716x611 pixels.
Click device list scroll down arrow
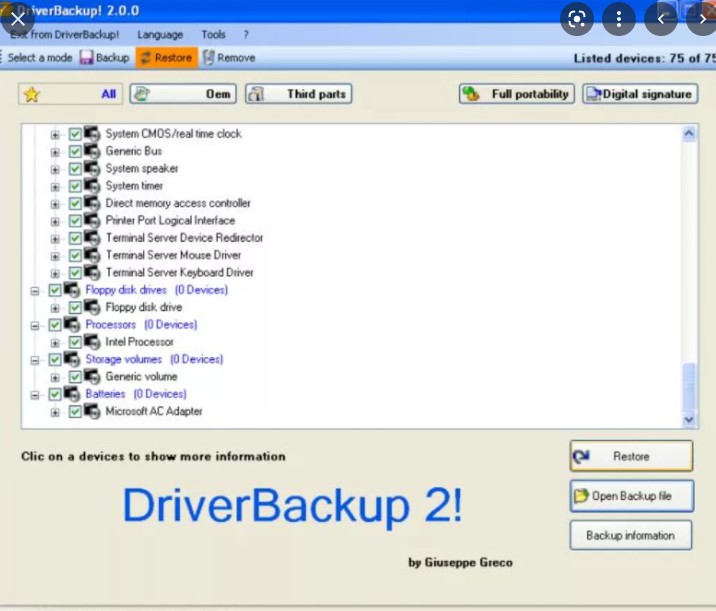pos(689,419)
